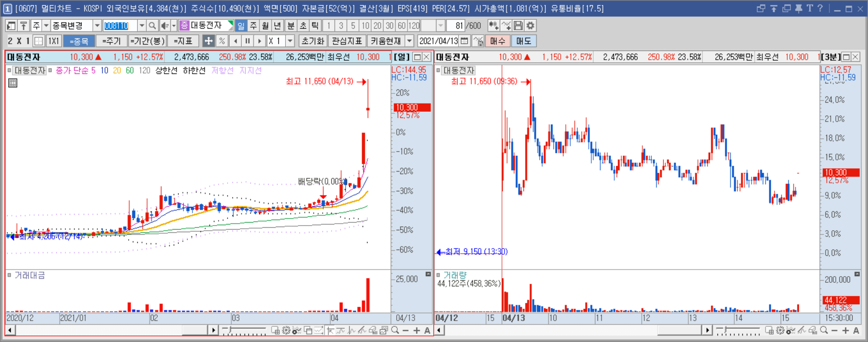Click gear icon in left chart bottom bar
868x342 pixels.
click(286, 331)
